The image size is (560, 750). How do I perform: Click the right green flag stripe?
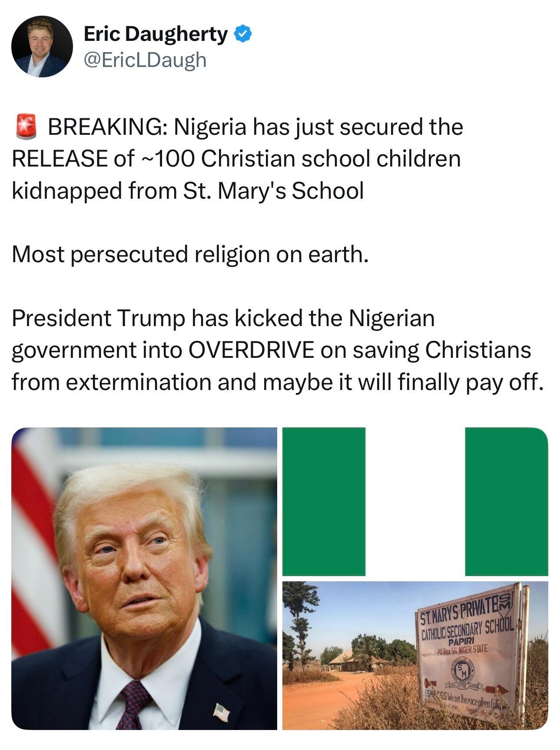(507, 502)
